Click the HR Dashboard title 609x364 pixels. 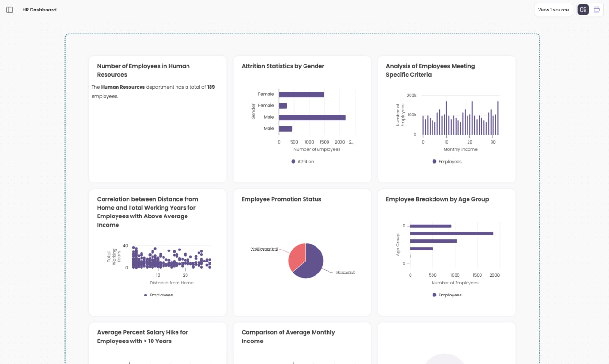(39, 10)
